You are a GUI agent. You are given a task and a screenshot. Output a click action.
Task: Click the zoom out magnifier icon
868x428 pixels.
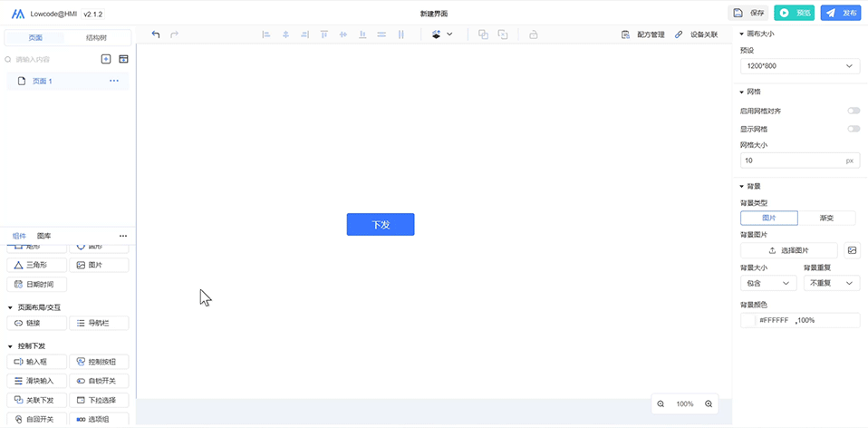661,404
